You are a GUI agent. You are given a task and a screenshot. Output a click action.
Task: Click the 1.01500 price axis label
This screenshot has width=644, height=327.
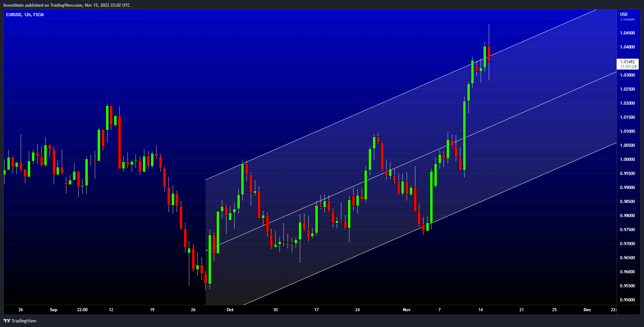[x=627, y=117]
